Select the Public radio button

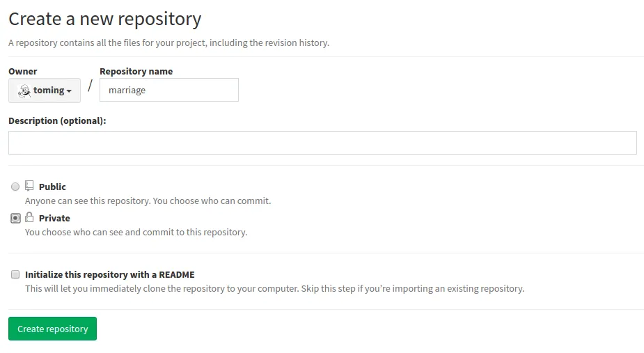click(15, 187)
